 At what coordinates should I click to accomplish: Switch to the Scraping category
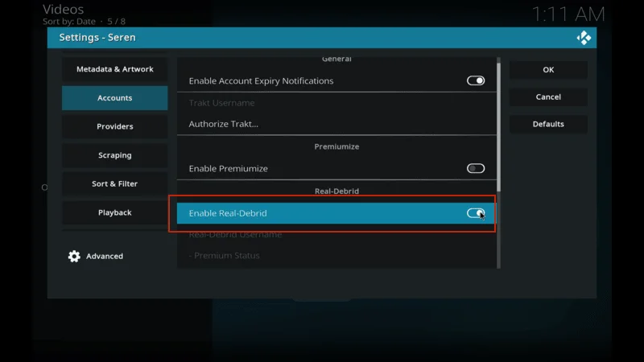(114, 155)
